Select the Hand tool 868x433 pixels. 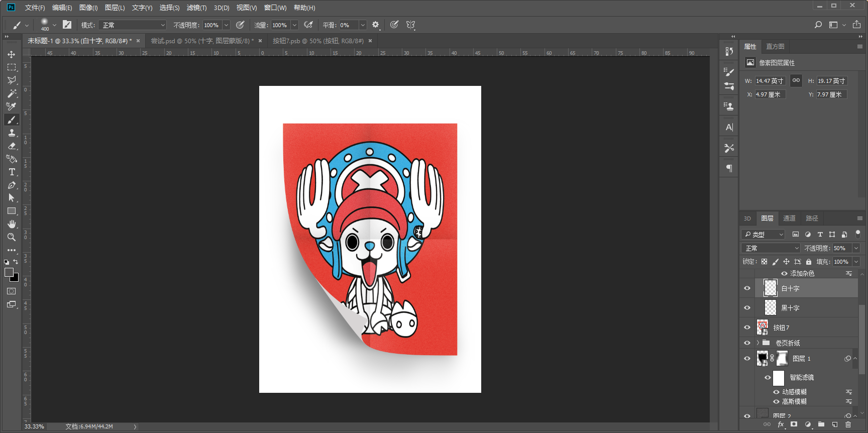12,224
